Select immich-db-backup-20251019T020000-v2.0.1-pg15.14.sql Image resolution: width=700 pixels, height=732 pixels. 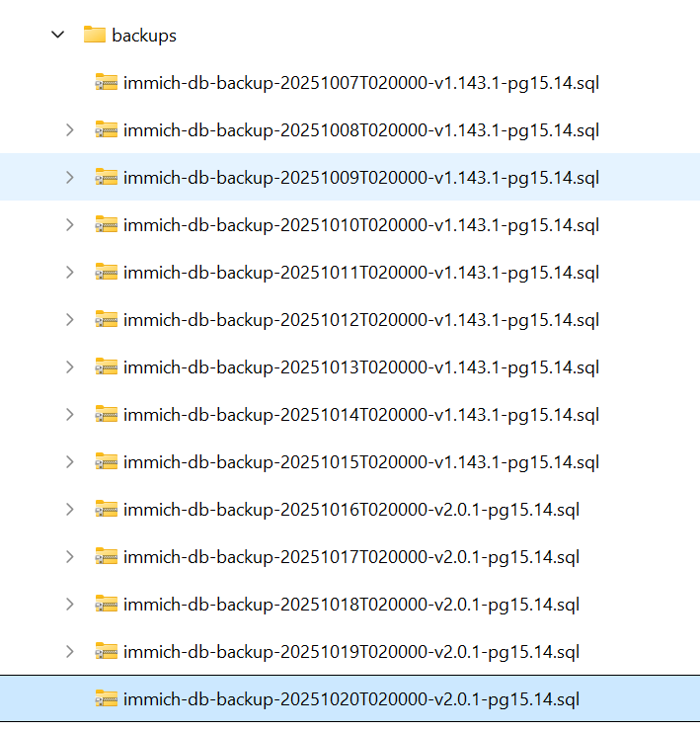351,652
